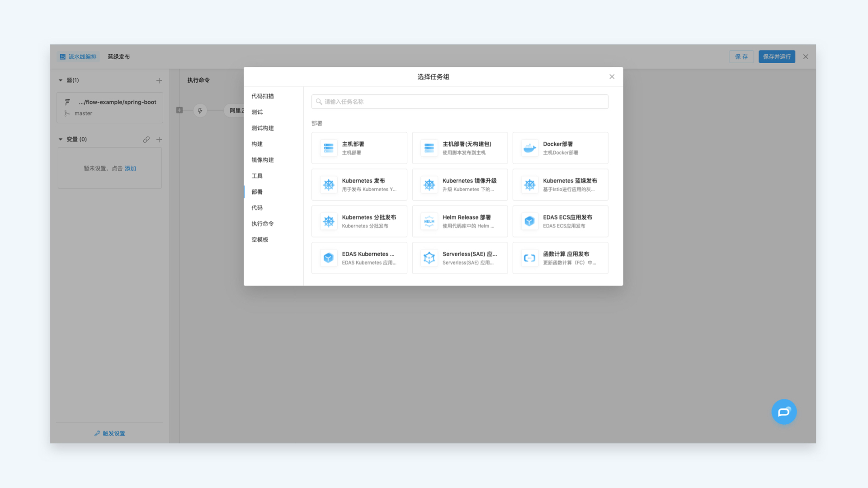Viewport: 868px width, 488px height.
Task: Close the 选择任务组 dialog
Action: (612, 76)
